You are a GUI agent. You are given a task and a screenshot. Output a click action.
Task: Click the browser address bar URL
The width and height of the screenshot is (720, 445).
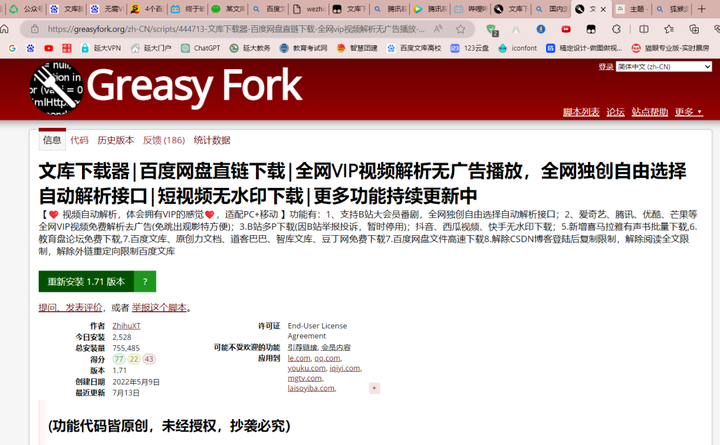[236, 29]
